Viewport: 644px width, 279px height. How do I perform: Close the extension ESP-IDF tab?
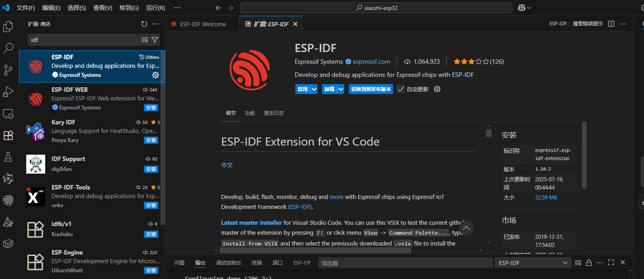[295, 24]
